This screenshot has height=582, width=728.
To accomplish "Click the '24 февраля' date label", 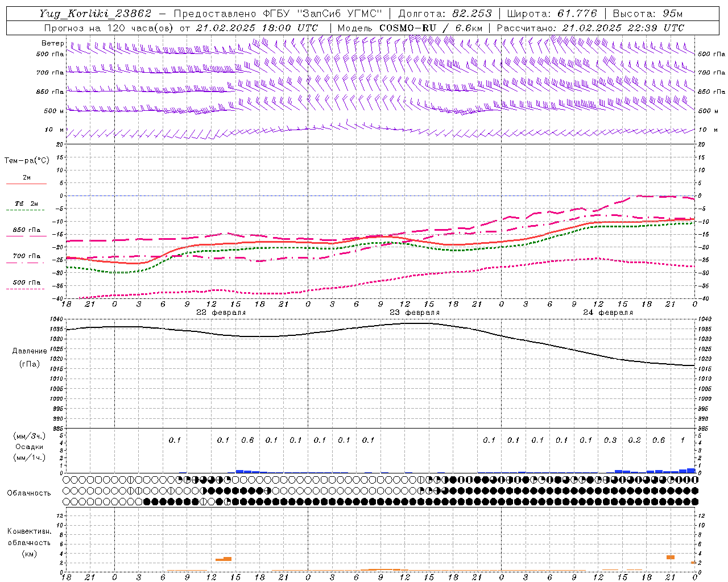I will pos(608,313).
